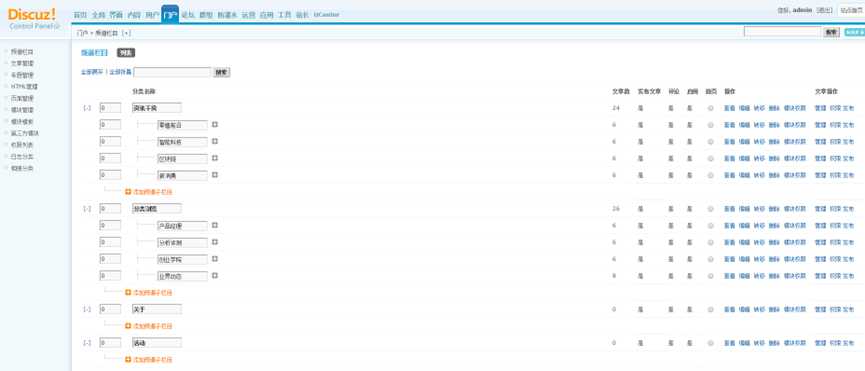The width and height of the screenshot is (865, 371).
Task: Collapse the 活动 category with [-]
Action: click(87, 343)
